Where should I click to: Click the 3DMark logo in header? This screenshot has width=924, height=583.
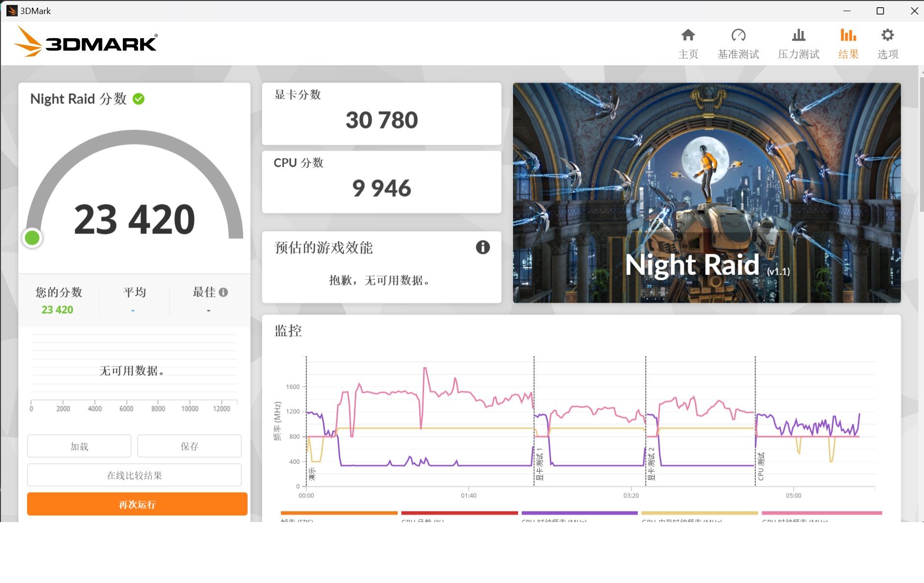(86, 42)
